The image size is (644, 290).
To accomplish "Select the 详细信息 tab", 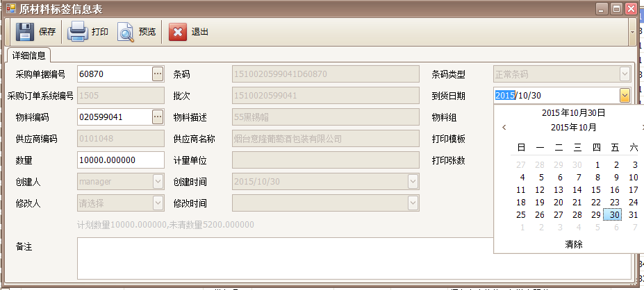I will pos(29,56).
